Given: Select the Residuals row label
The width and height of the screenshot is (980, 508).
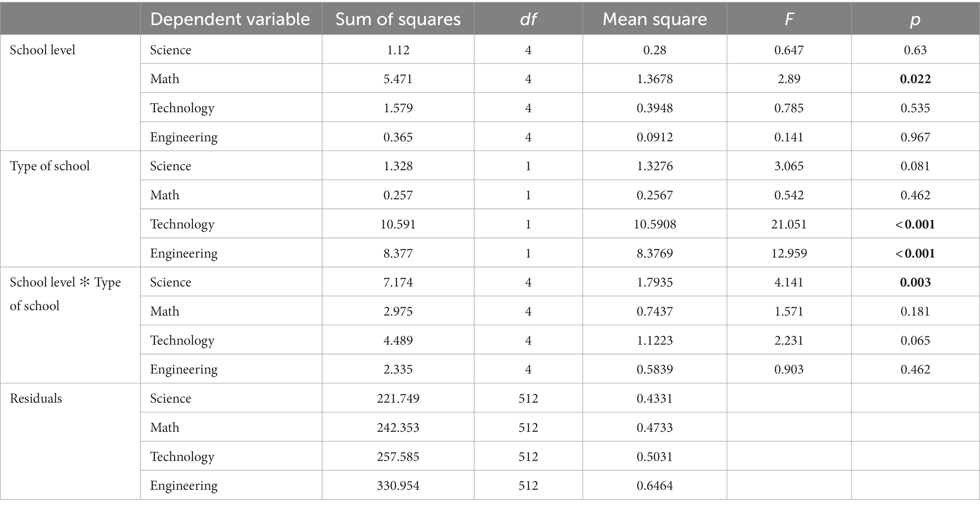Looking at the screenshot, I should coord(36,398).
